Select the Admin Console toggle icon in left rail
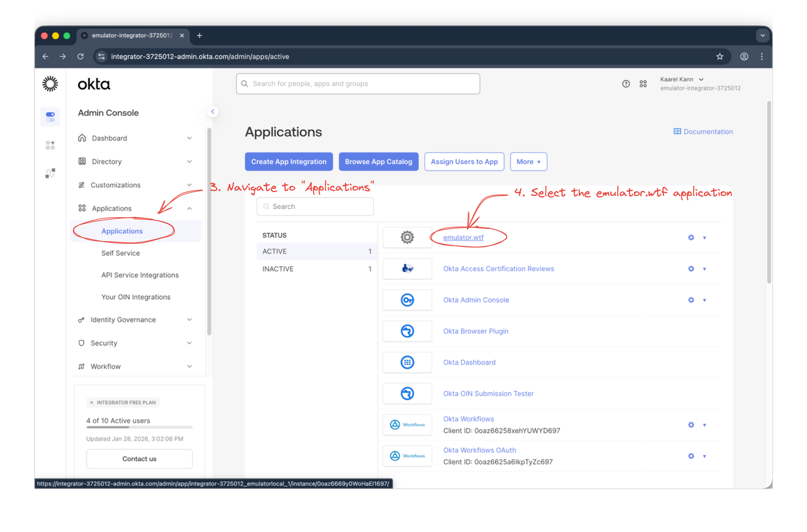Image resolution: width=807 pixels, height=532 pixels. click(x=50, y=117)
